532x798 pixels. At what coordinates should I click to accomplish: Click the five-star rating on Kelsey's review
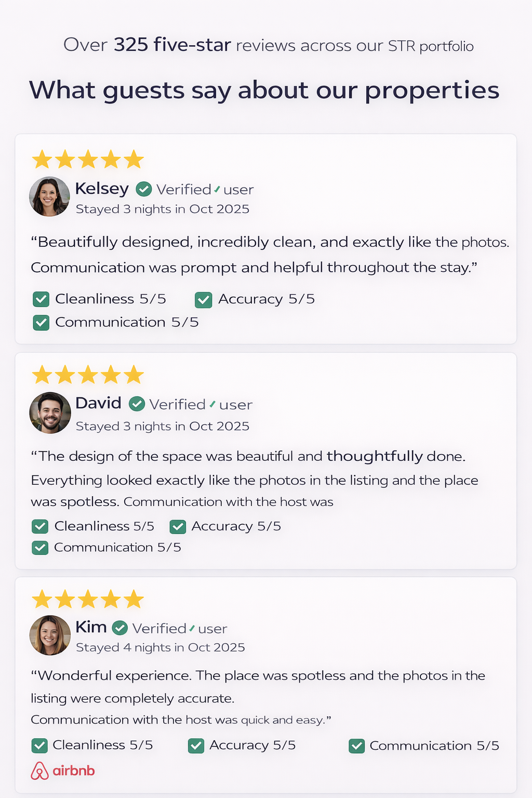click(x=88, y=159)
